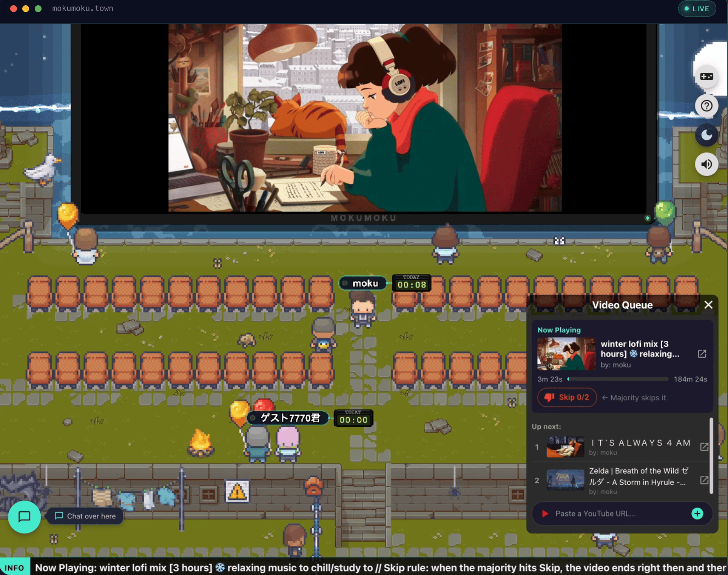Image resolution: width=728 pixels, height=575 pixels.
Task: Click the red YouTube play icon
Action: coord(545,514)
